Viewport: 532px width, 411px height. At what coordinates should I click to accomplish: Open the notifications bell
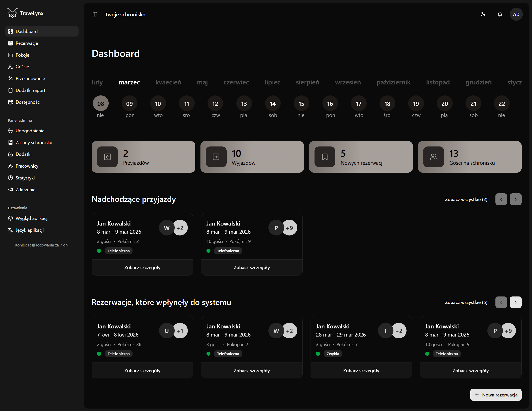point(500,14)
